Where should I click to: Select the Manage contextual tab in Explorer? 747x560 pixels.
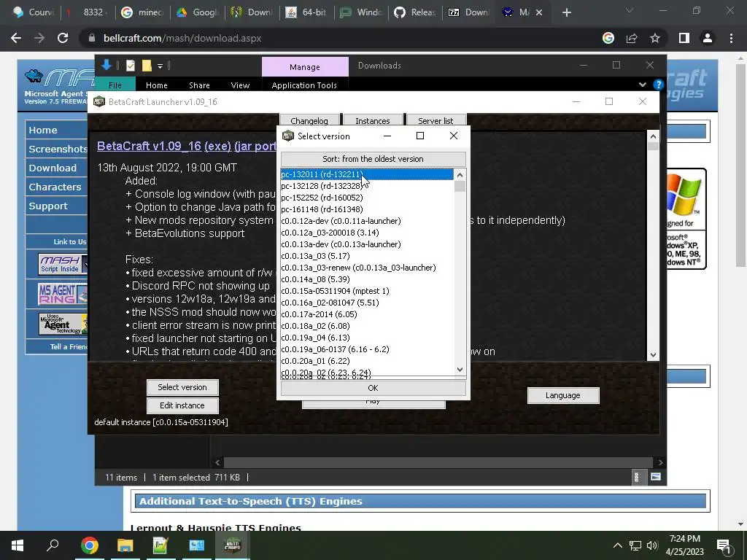coord(305,66)
